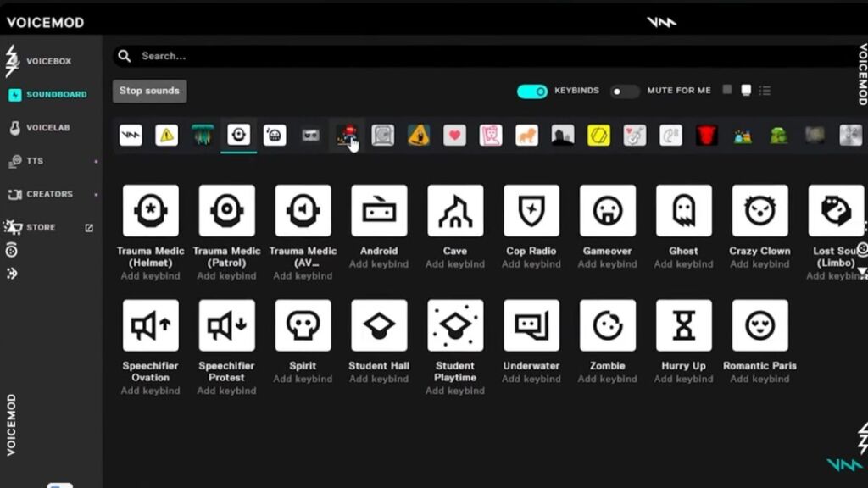
Task: Open the Voicemod logo soundboard tab
Action: 131,135
